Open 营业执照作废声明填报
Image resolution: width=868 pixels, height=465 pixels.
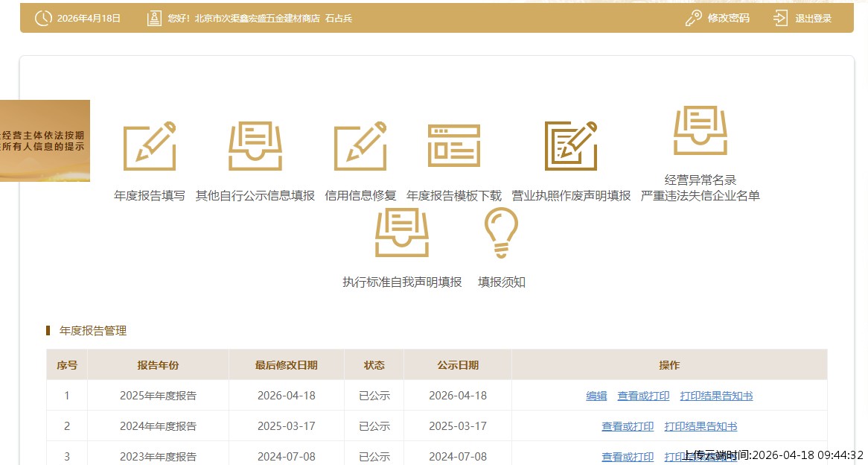pyautogui.click(x=570, y=146)
